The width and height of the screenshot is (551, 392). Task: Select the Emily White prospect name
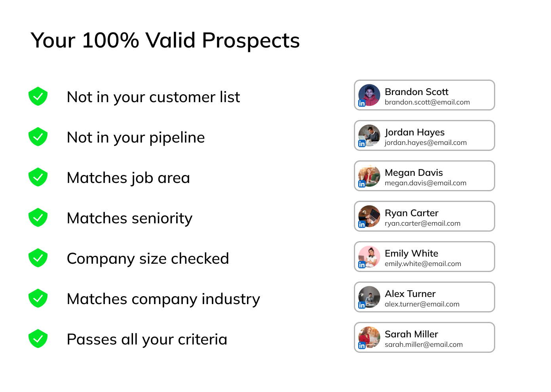tap(412, 253)
